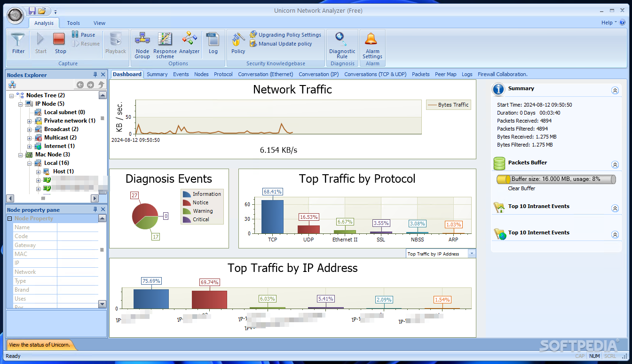This screenshot has width=632, height=364.
Task: Open Top Traffic by IP Address dropdown
Action: click(x=472, y=254)
